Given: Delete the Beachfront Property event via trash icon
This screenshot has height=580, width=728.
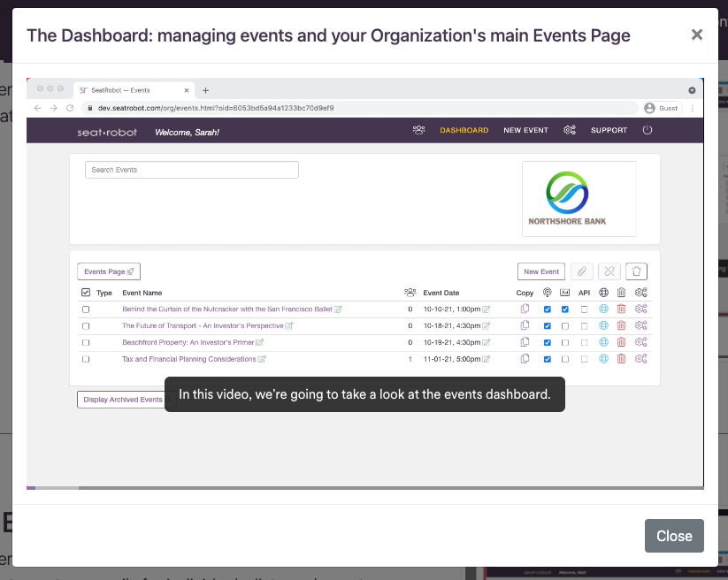Looking at the screenshot, I should [621, 342].
